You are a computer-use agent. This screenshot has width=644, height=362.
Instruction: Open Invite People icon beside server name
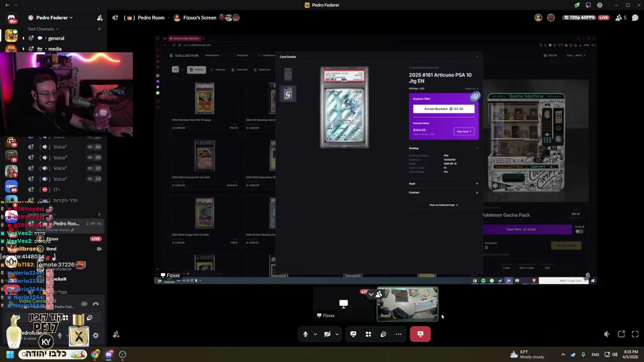coord(100,18)
